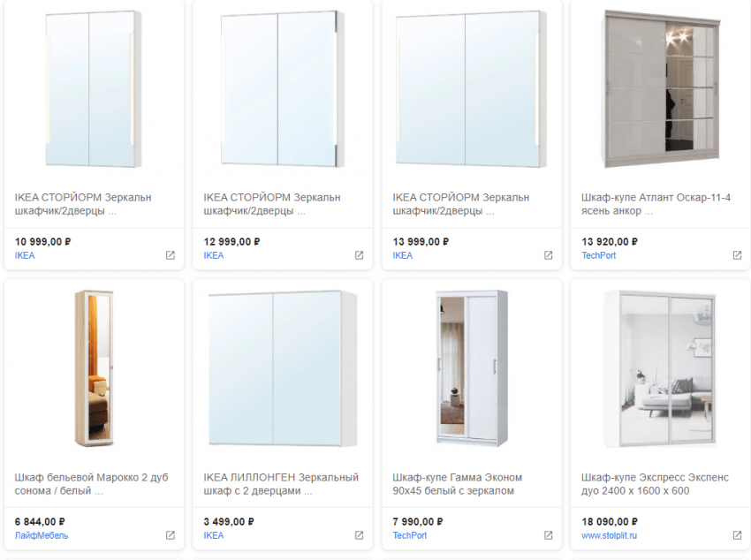Image resolution: width=751 pixels, height=560 pixels.
Task: Follow the ЛайфМебель store link
Action: (42, 535)
